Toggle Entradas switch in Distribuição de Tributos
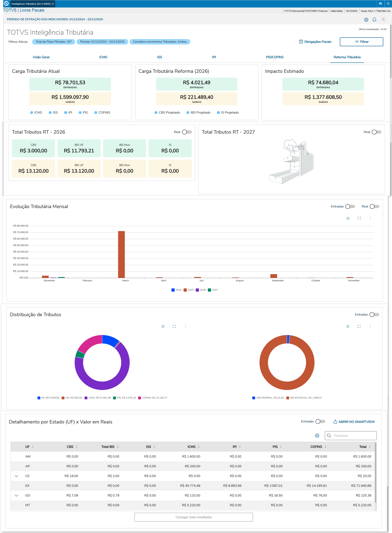 (374, 315)
